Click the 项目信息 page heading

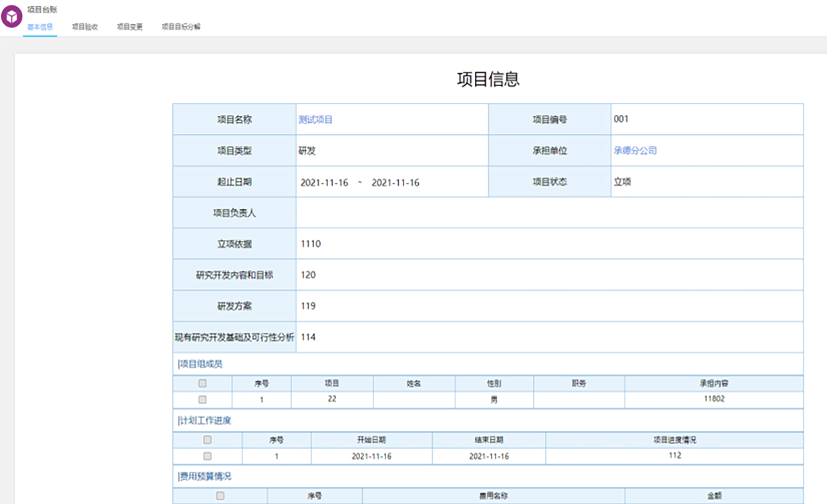(488, 79)
